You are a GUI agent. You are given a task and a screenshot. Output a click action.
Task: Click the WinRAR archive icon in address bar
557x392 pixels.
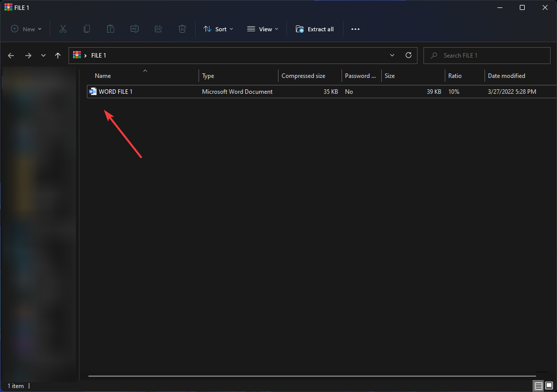click(x=77, y=55)
